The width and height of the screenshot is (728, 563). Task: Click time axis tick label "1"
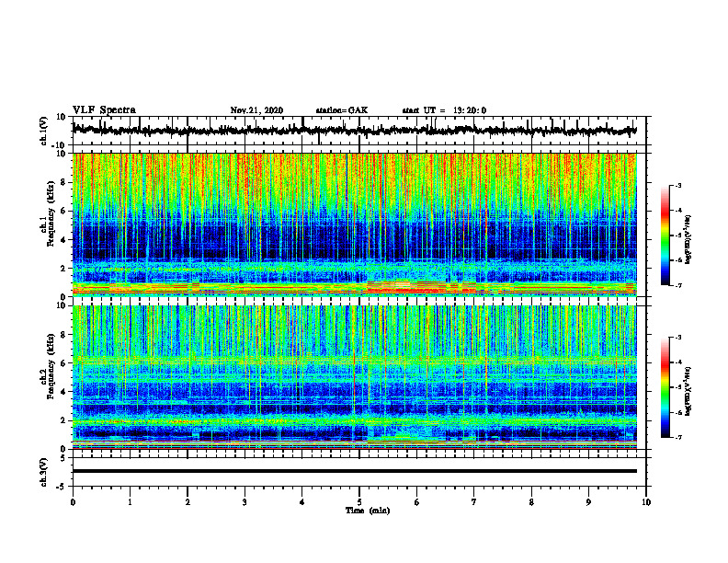click(x=130, y=502)
